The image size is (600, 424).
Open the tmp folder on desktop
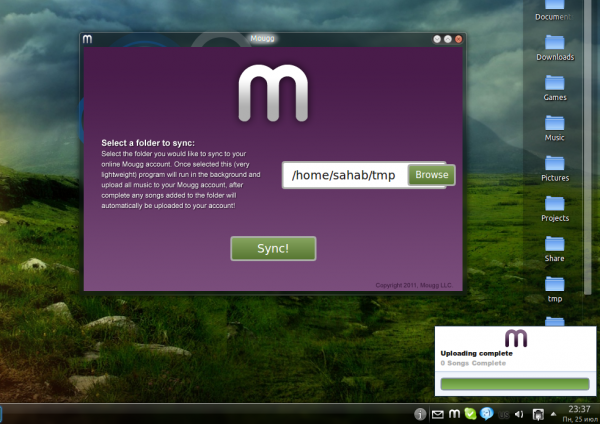[x=555, y=289]
